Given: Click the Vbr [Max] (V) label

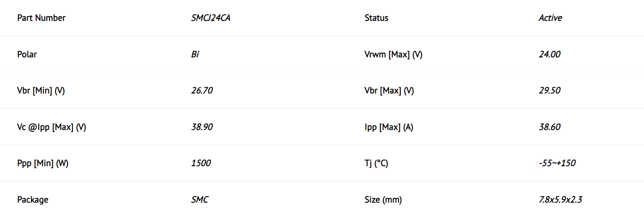Looking at the screenshot, I should (x=389, y=91).
